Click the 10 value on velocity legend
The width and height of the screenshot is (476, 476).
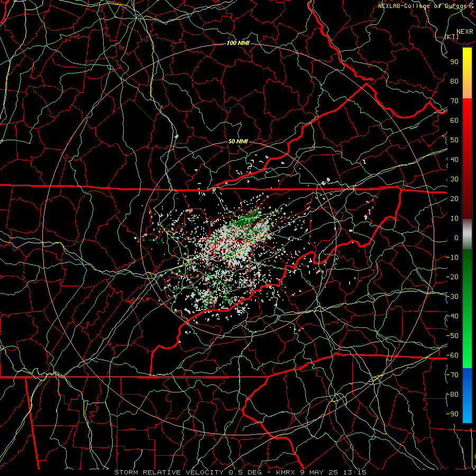tap(454, 218)
